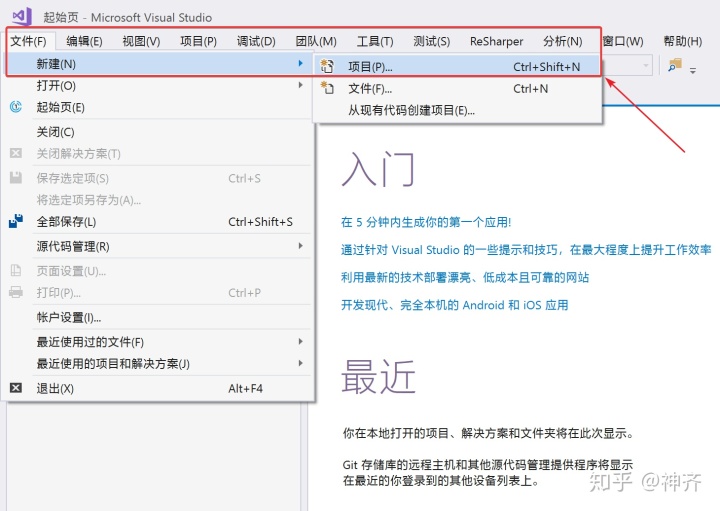Choose 文件(F)... Ctrl+N in submenu
The height and width of the screenshot is (511, 720).
coord(457,88)
